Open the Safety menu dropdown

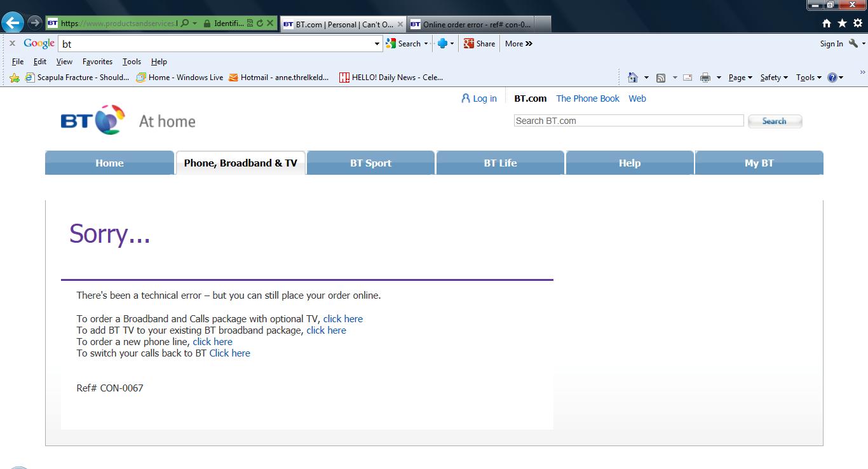click(773, 77)
